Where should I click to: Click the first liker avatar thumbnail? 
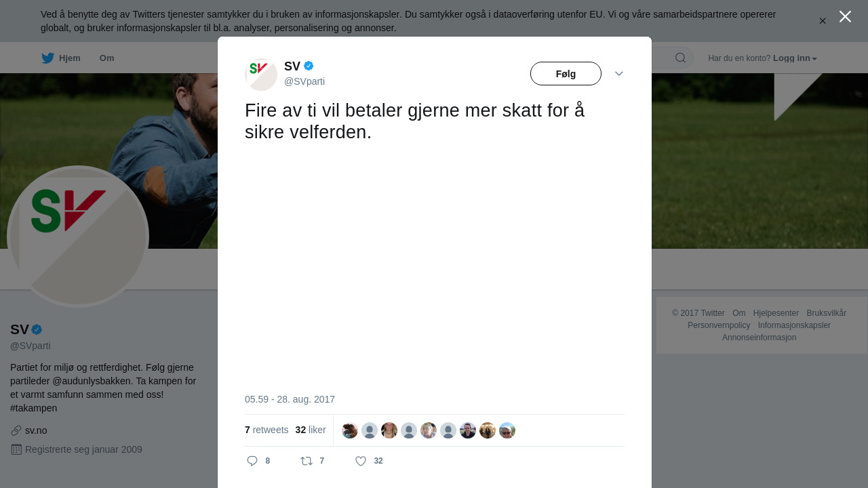pyautogui.click(x=350, y=430)
